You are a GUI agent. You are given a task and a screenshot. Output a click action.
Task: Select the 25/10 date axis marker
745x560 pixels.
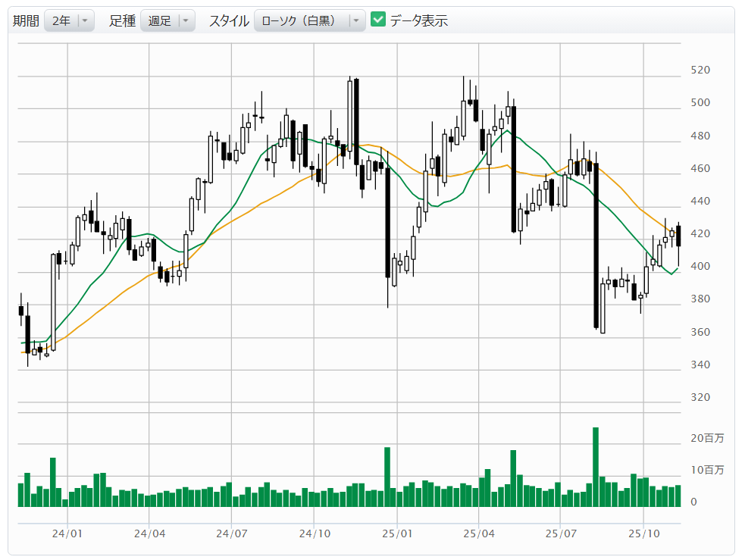pyautogui.click(x=643, y=533)
